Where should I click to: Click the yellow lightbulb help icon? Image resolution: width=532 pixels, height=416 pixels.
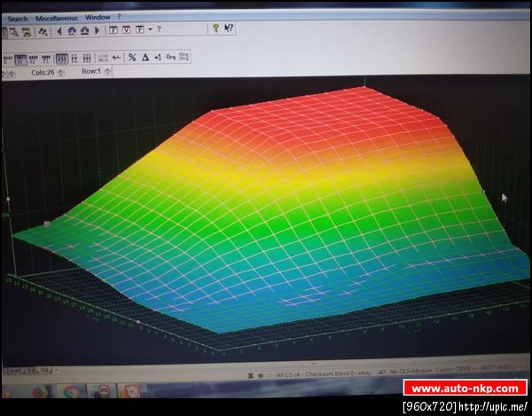[215, 28]
